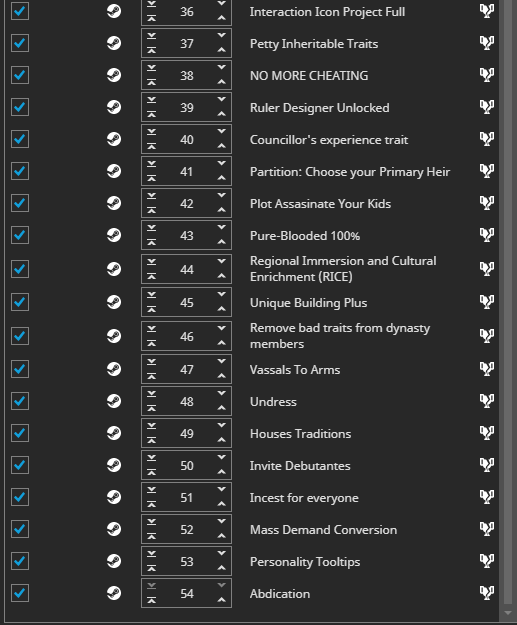Click trophy icon for Houses Traditions
This screenshot has height=625, width=517.
487,432
